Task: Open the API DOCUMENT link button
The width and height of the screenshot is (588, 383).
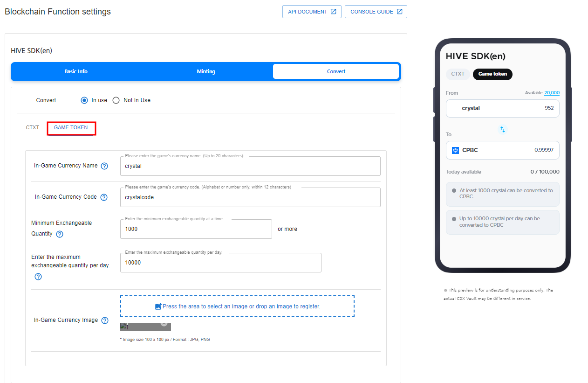Action: (x=312, y=12)
